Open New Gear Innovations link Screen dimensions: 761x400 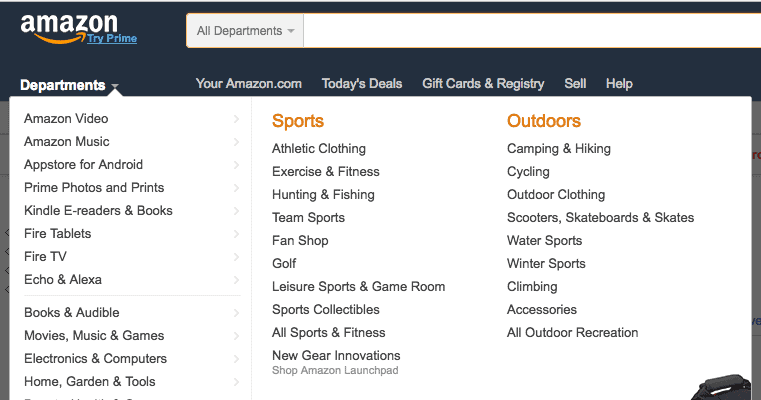click(336, 356)
